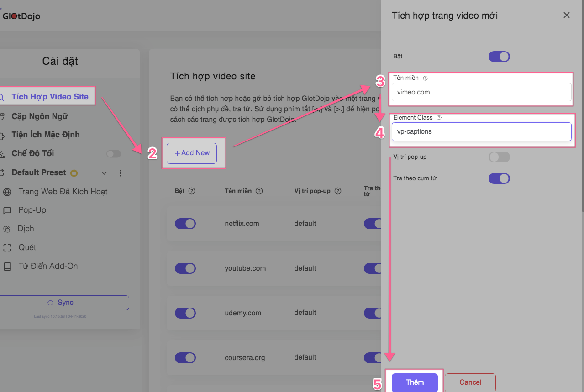Click the Pop-Up chat bubble icon
Image resolution: width=584 pixels, height=392 pixels.
pos(7,211)
